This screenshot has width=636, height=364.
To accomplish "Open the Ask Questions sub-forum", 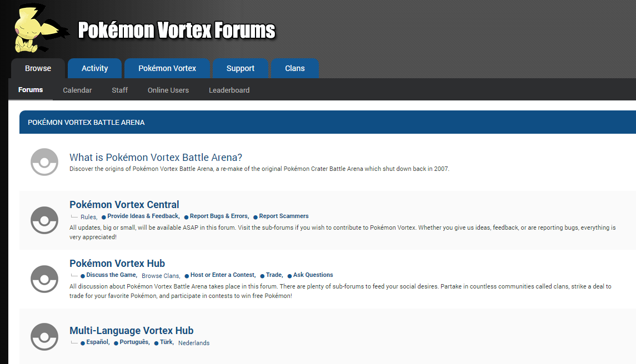I will pos(313,275).
